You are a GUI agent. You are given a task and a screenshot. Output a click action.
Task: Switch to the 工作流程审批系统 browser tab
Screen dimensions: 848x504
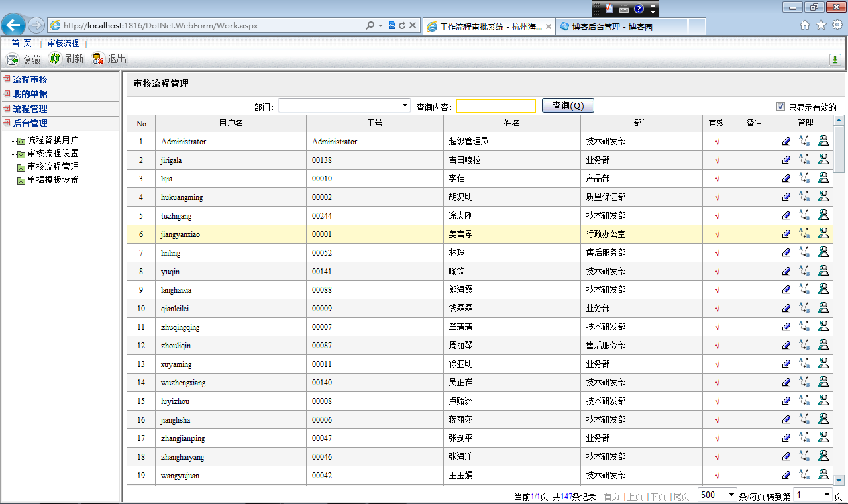click(x=488, y=26)
